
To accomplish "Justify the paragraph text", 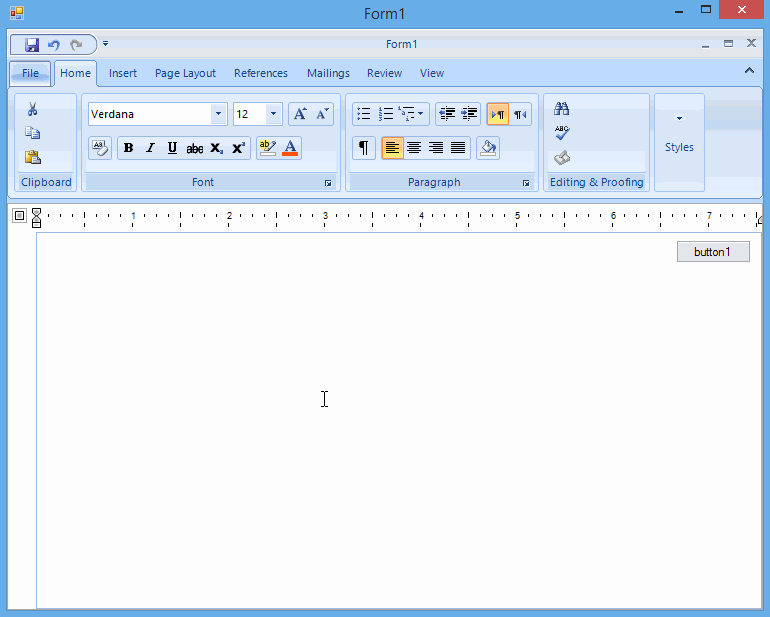I will pos(458,148).
